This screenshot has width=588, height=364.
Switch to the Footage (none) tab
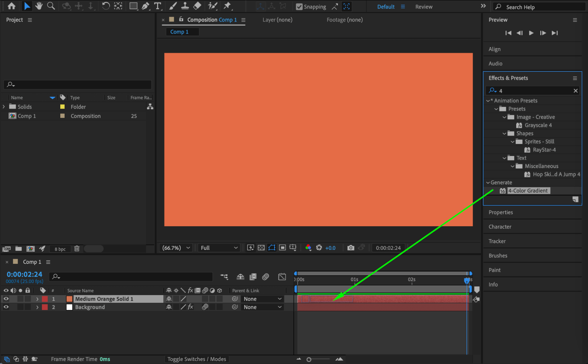(x=344, y=20)
